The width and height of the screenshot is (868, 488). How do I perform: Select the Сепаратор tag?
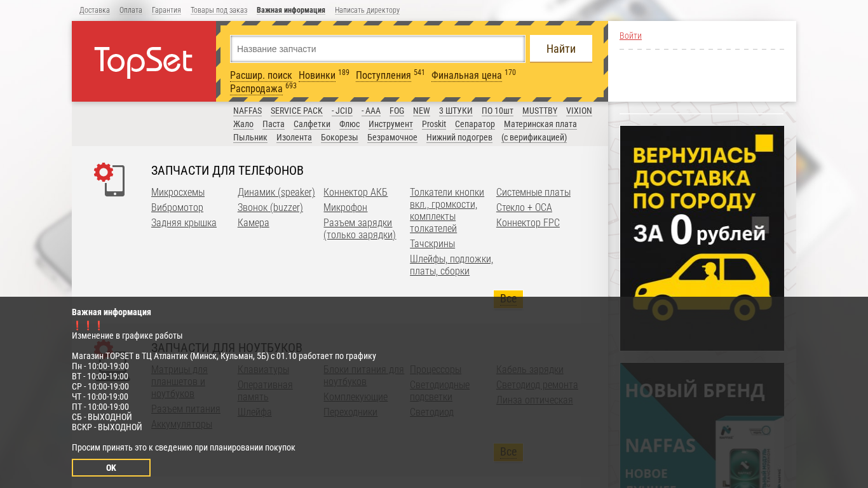tap(475, 124)
